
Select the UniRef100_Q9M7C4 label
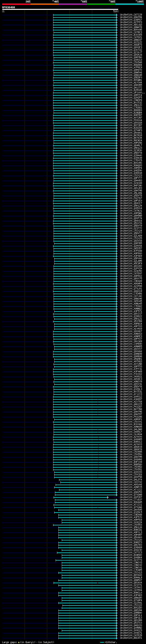pyautogui.click(x=131, y=95)
